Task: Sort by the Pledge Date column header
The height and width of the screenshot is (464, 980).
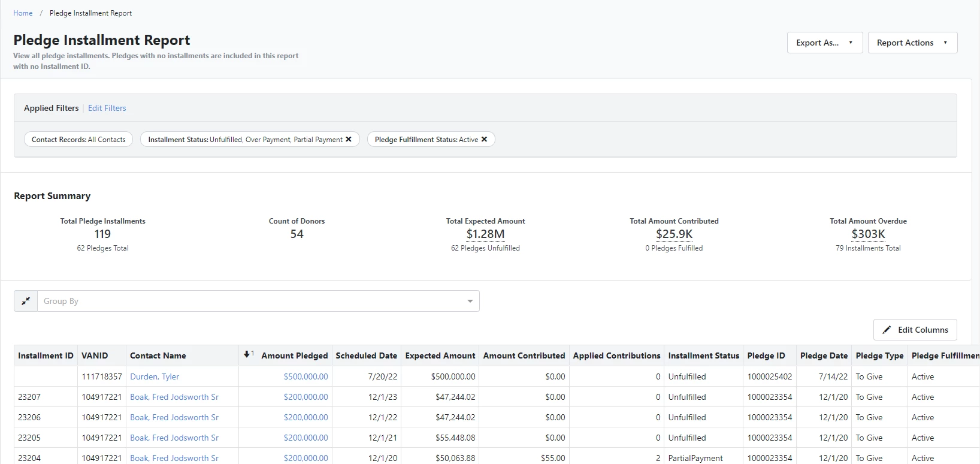Action: click(x=824, y=355)
